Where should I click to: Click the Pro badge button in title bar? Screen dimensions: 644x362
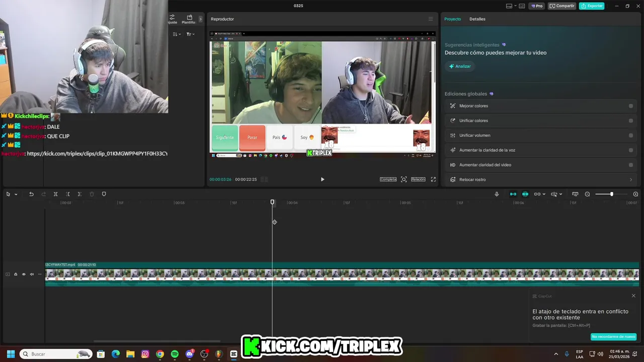[537, 6]
